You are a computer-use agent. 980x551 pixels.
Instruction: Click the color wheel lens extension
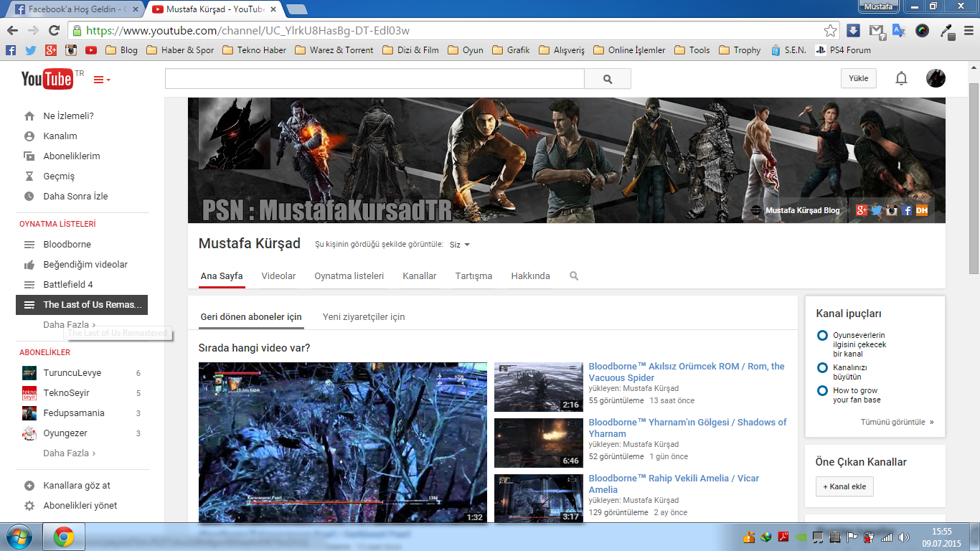tap(923, 30)
